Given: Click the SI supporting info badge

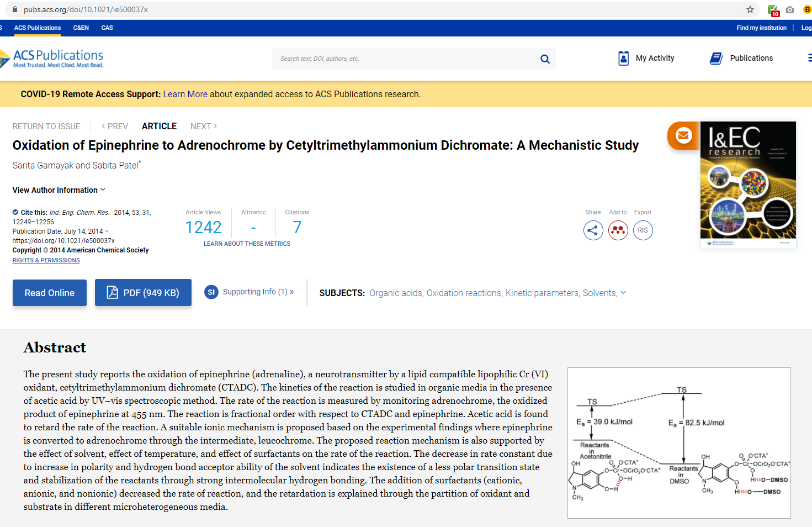Looking at the screenshot, I should pos(211,292).
